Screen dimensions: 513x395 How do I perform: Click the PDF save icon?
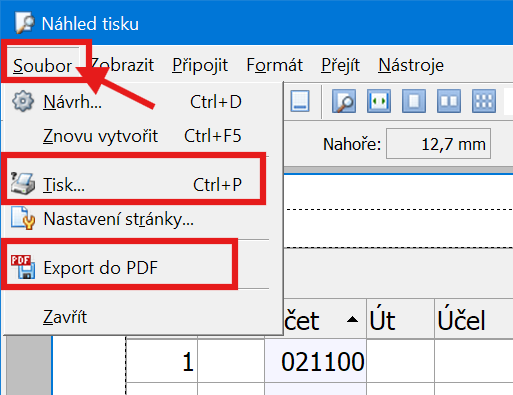[23, 267]
